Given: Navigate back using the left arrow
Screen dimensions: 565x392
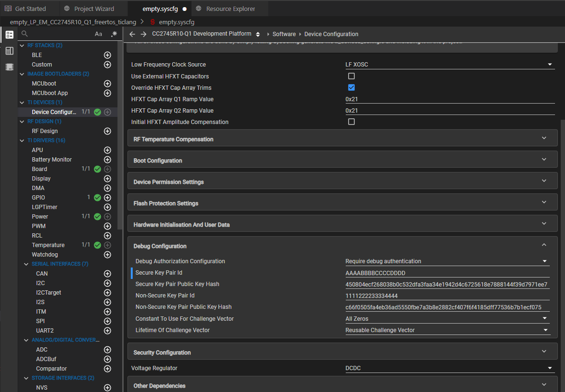Looking at the screenshot, I should point(132,34).
